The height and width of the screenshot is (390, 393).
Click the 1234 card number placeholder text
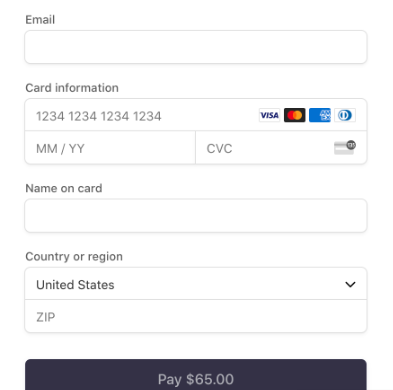[99, 116]
